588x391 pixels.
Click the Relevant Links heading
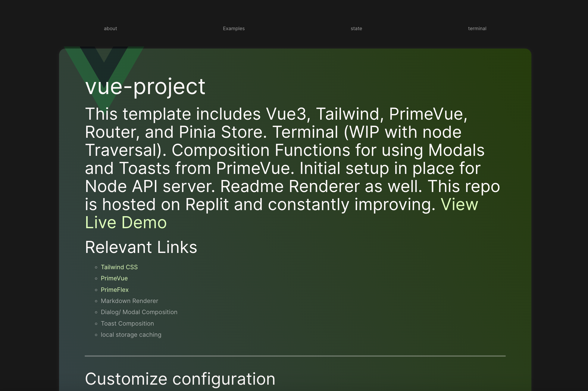pyautogui.click(x=141, y=247)
